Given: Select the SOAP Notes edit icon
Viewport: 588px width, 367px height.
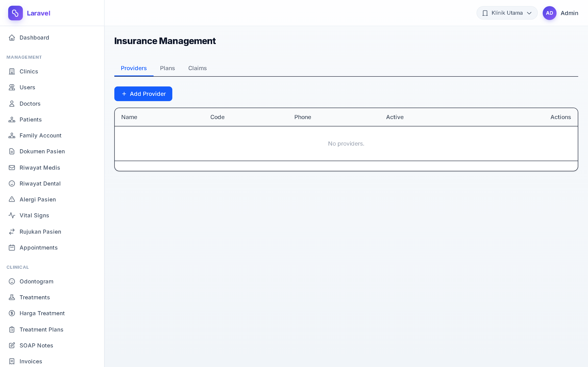Looking at the screenshot, I should (x=12, y=345).
